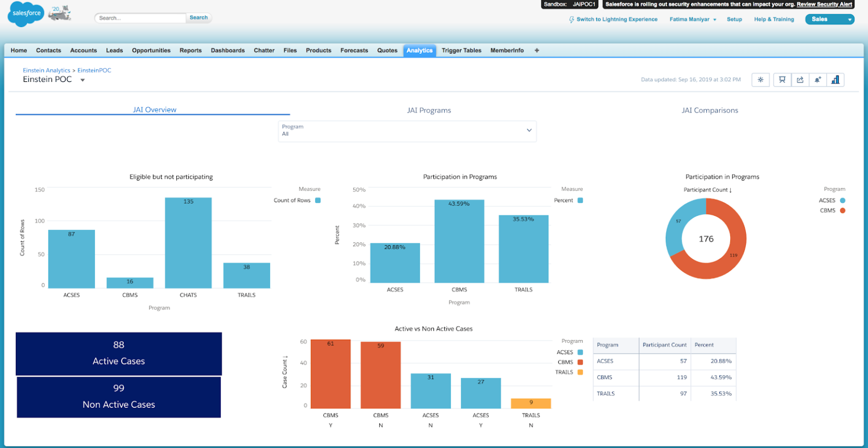Switch to the Opportunities tab
Screen dimensions: 868x448
[x=151, y=50]
